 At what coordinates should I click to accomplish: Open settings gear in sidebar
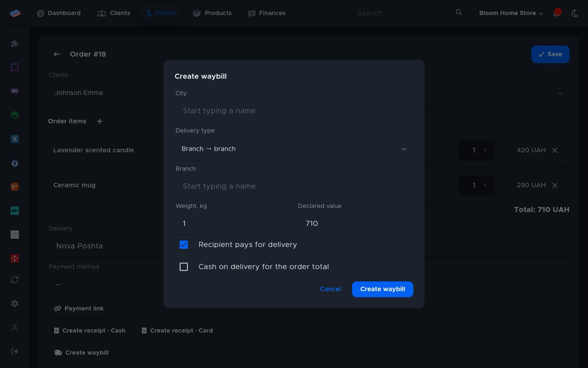[15, 304]
